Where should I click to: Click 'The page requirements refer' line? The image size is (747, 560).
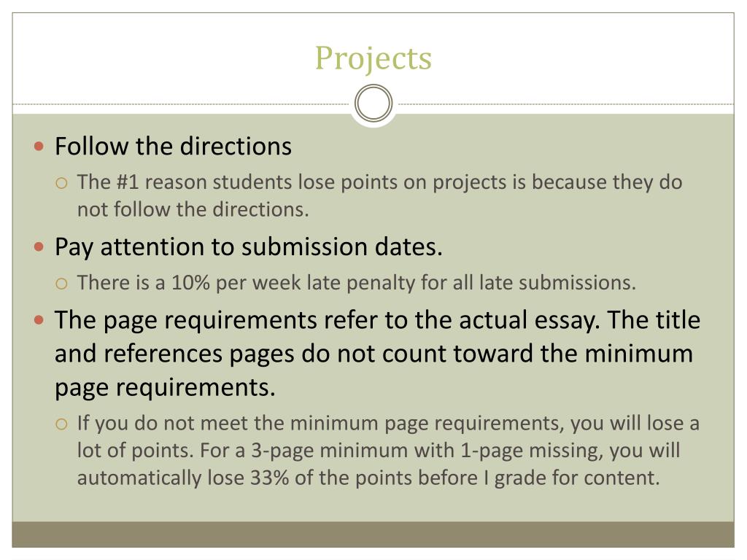point(377,321)
